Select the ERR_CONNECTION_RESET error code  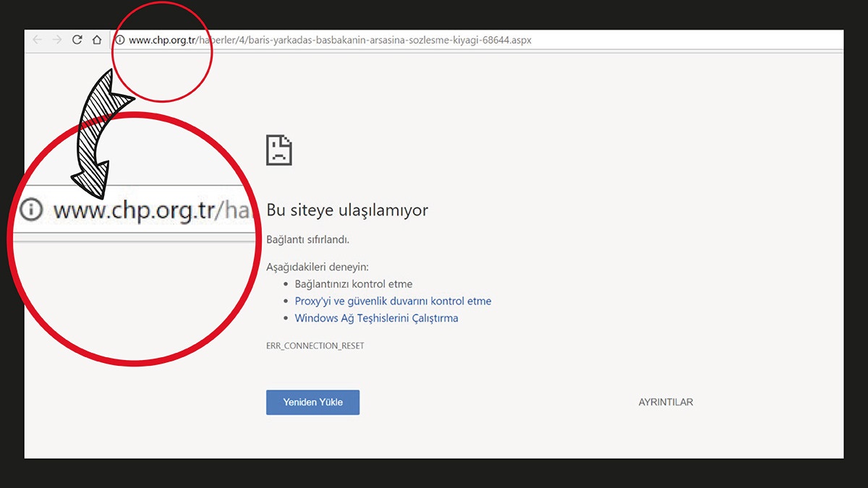(315, 346)
